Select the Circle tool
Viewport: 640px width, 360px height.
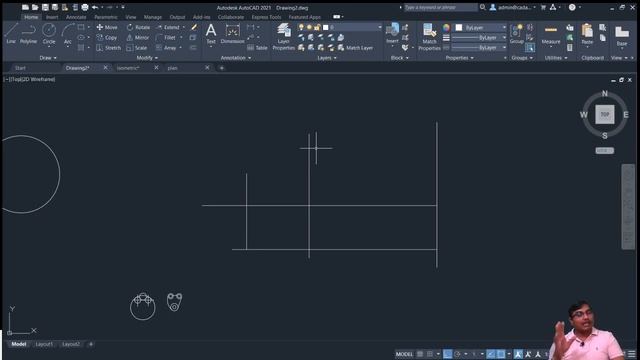point(49,33)
